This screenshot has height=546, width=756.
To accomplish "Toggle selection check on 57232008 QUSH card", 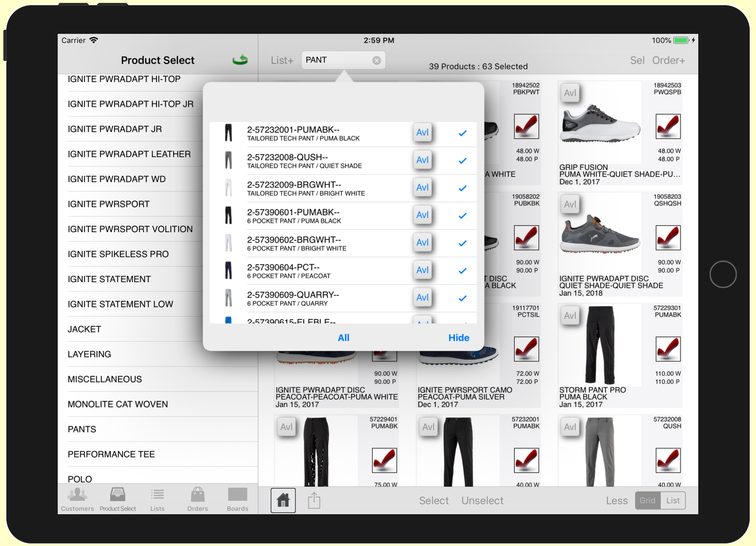I will [668, 460].
